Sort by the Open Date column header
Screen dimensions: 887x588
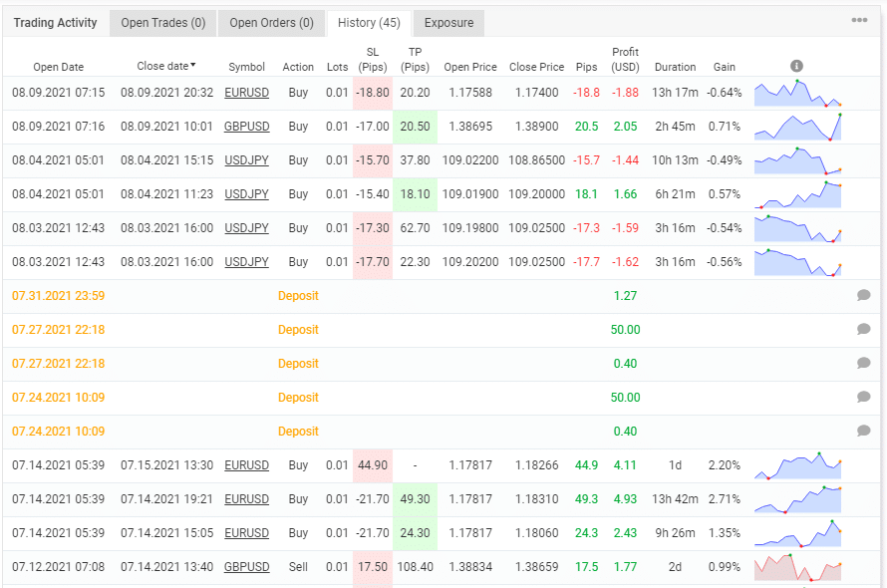[x=58, y=67]
